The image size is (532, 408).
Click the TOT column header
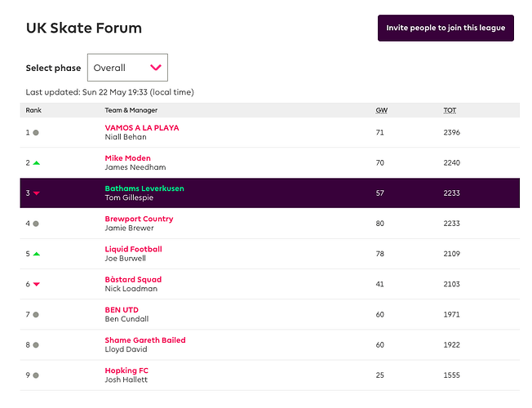point(450,110)
